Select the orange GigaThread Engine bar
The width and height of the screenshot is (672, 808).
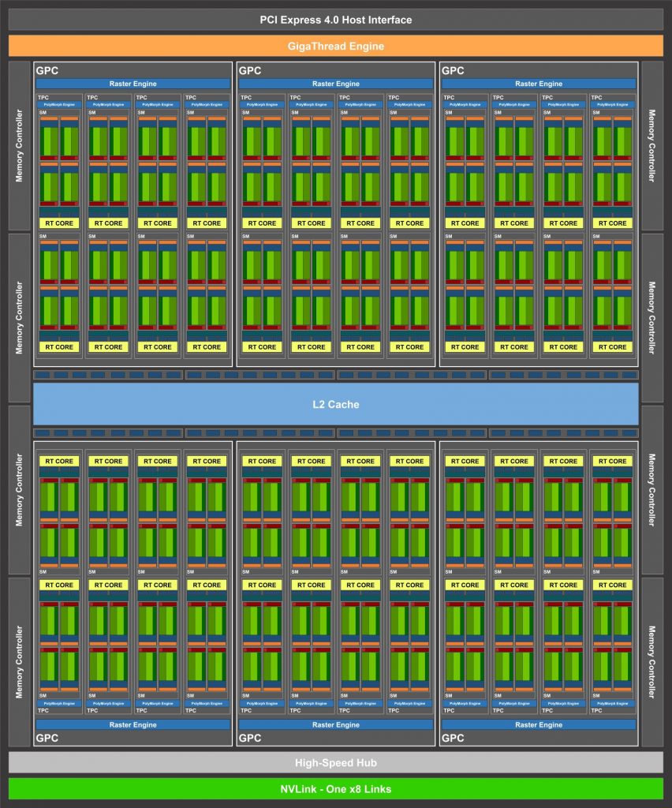(336, 46)
